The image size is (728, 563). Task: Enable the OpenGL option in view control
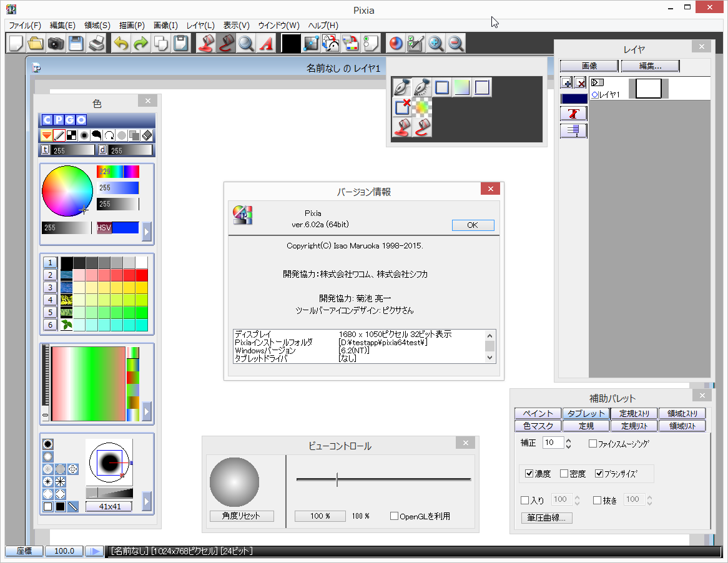coord(395,516)
